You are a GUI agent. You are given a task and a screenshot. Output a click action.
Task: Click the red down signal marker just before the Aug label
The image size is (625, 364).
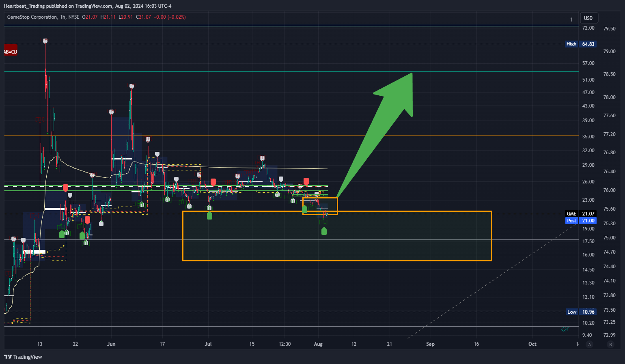(x=306, y=181)
